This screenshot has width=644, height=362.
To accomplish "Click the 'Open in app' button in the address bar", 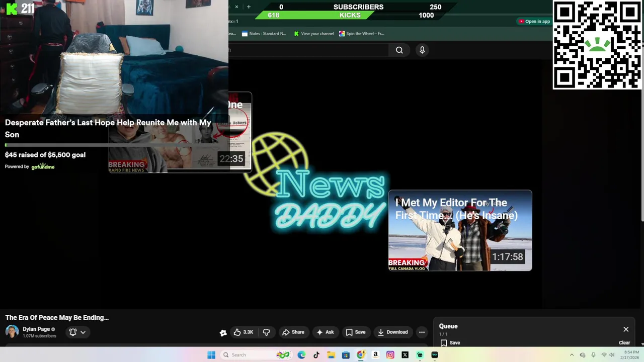I will (534, 21).
